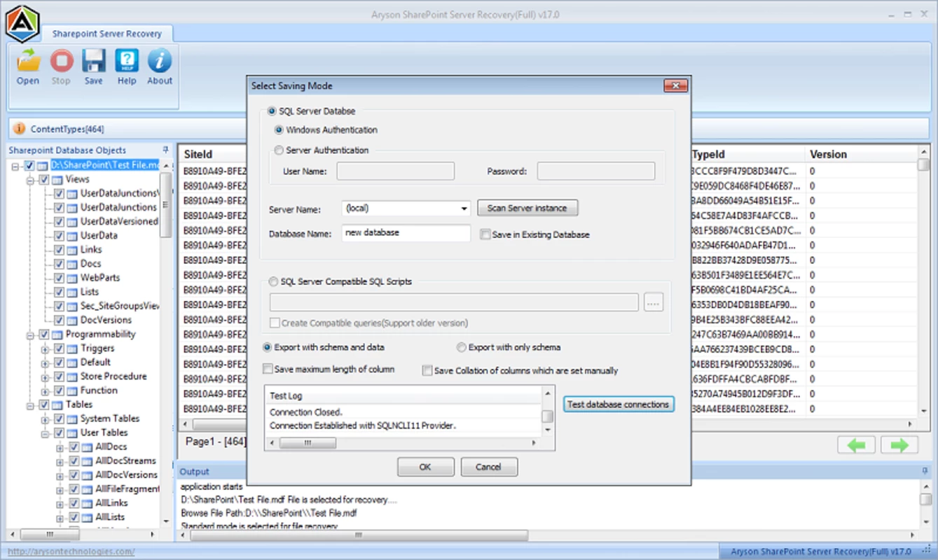Select Windows Authentication radio button
The image size is (938, 560).
[x=279, y=129]
